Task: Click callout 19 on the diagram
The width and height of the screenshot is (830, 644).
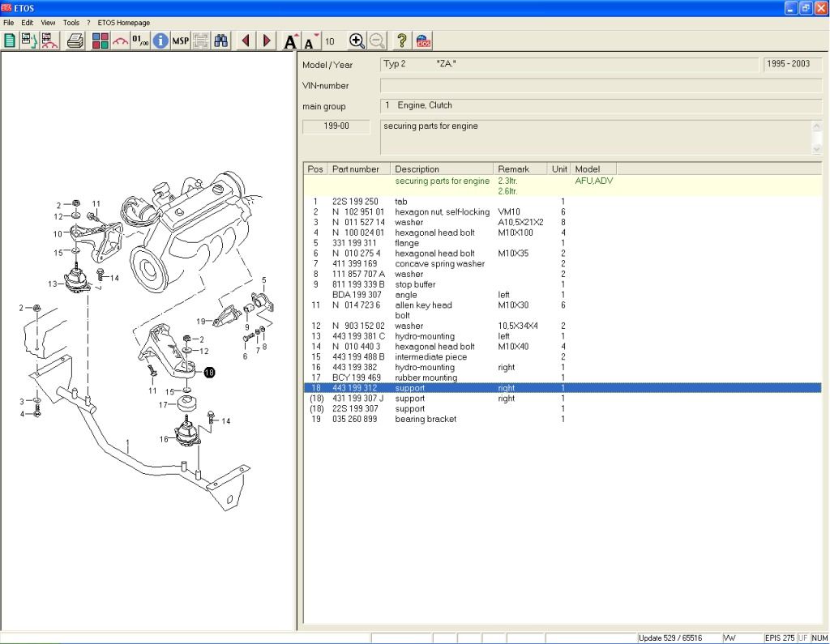Action: [x=201, y=322]
